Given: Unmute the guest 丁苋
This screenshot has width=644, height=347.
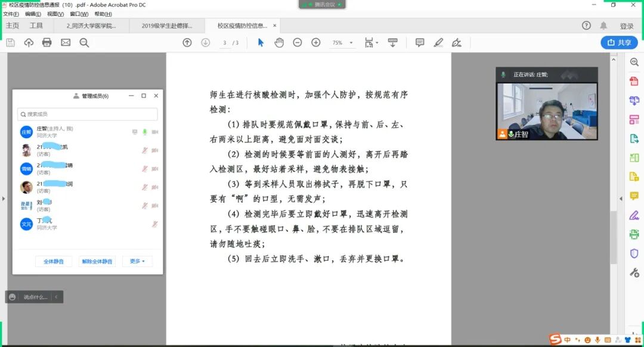Looking at the screenshot, I should [154, 224].
